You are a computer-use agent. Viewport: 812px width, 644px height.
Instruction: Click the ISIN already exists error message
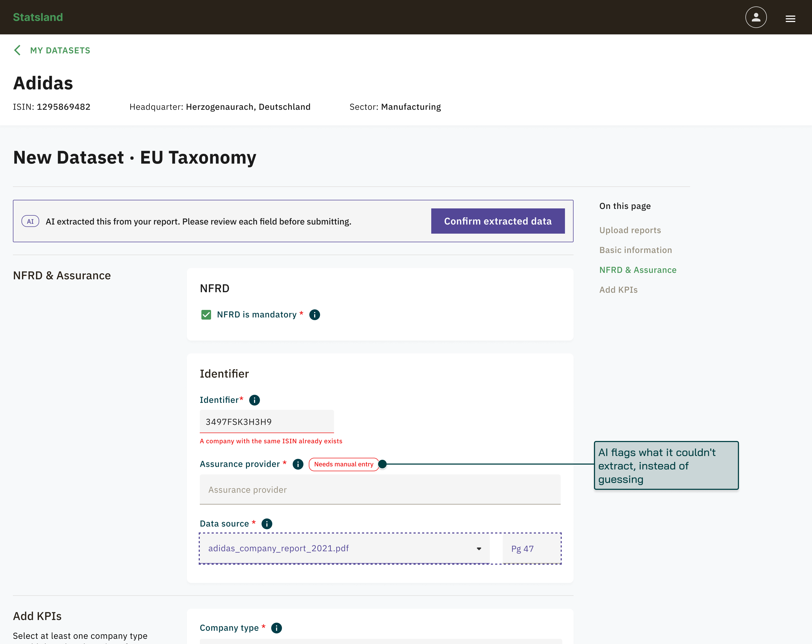click(271, 441)
